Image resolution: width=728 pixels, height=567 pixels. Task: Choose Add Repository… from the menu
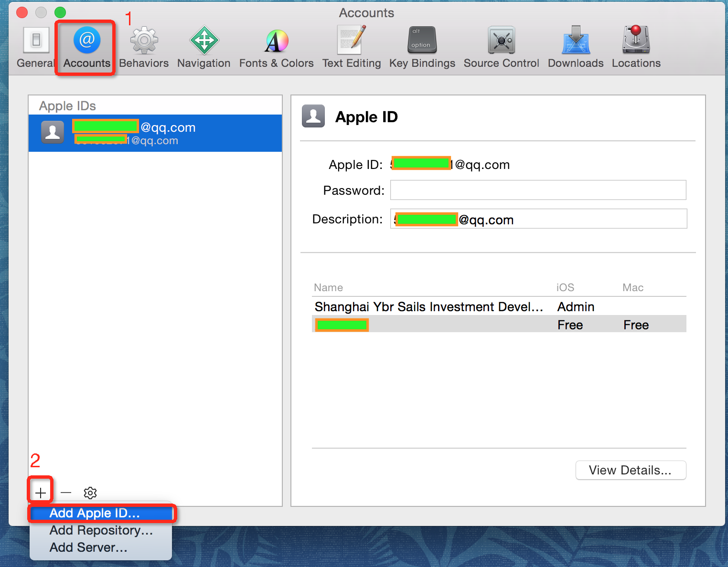[x=101, y=530]
